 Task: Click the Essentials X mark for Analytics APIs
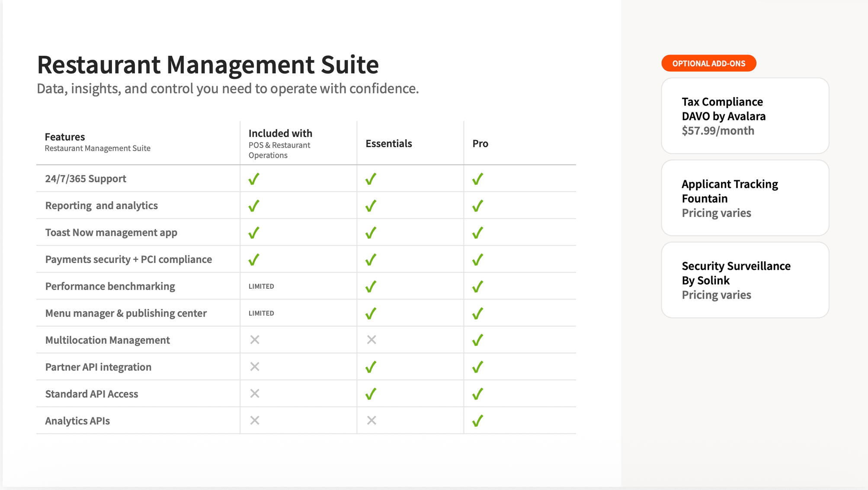point(371,420)
